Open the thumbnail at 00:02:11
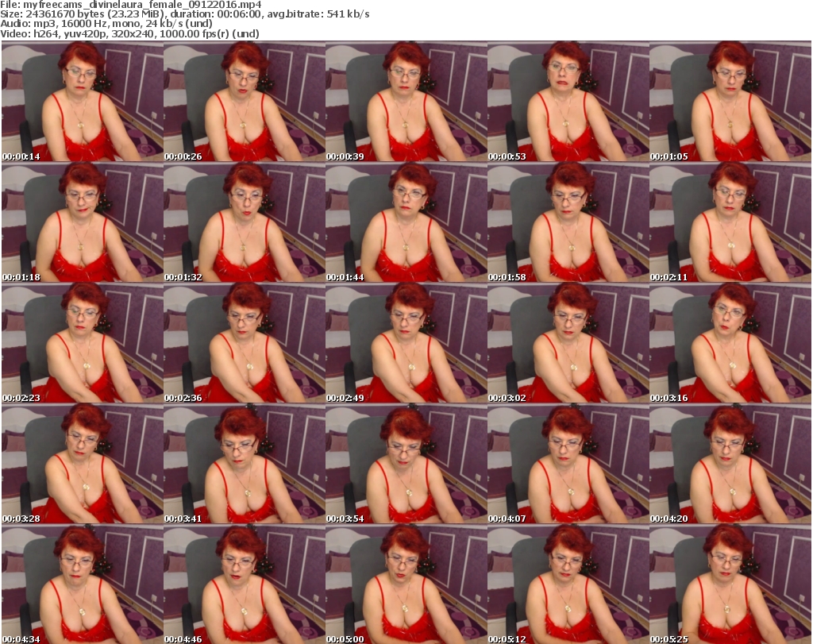813x644 pixels. [730, 222]
